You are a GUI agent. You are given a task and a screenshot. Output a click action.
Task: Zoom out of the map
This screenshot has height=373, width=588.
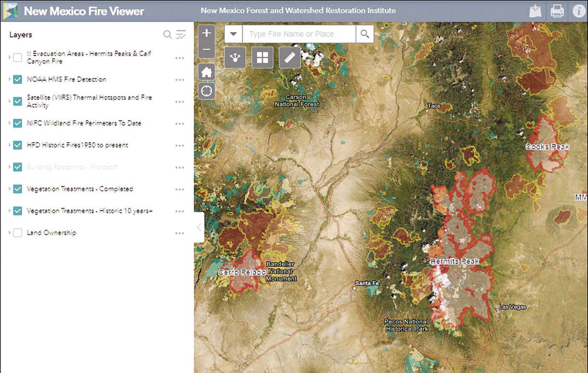tap(207, 49)
